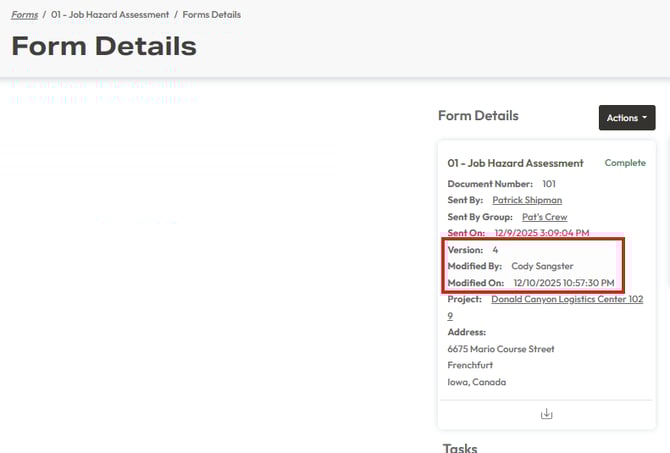Select the card title '01 - Job Hazard Assessment'

tap(515, 163)
